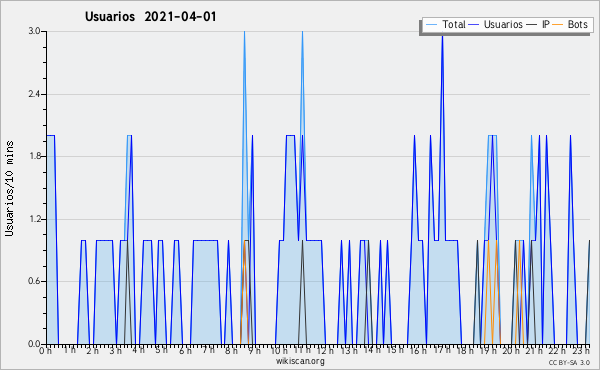The width and height of the screenshot is (600, 370).
Task: Click the x-axis label '23 h'
Action: pos(581,350)
